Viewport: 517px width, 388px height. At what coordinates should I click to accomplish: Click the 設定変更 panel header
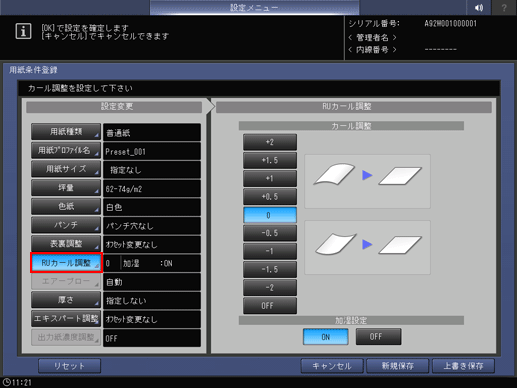114,107
